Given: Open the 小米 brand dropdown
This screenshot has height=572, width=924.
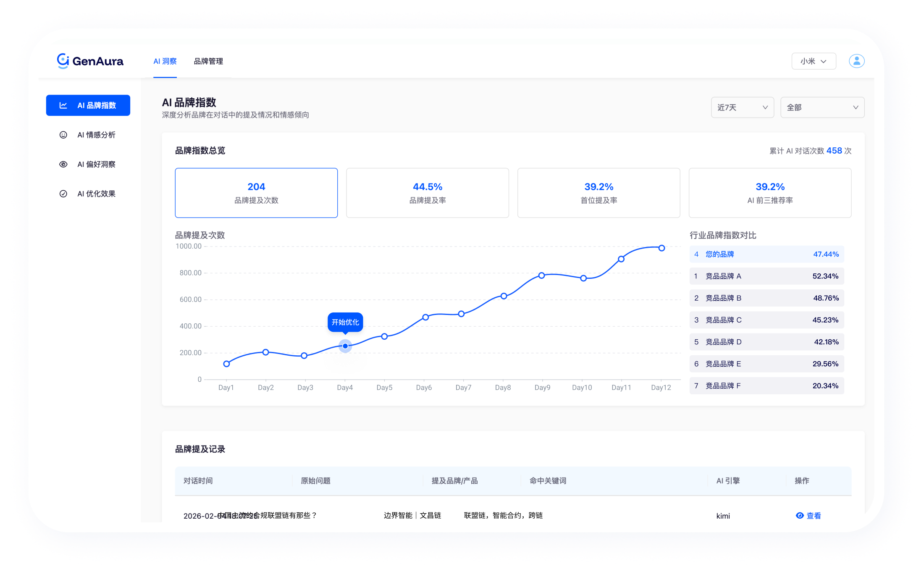Looking at the screenshot, I should click(x=814, y=61).
